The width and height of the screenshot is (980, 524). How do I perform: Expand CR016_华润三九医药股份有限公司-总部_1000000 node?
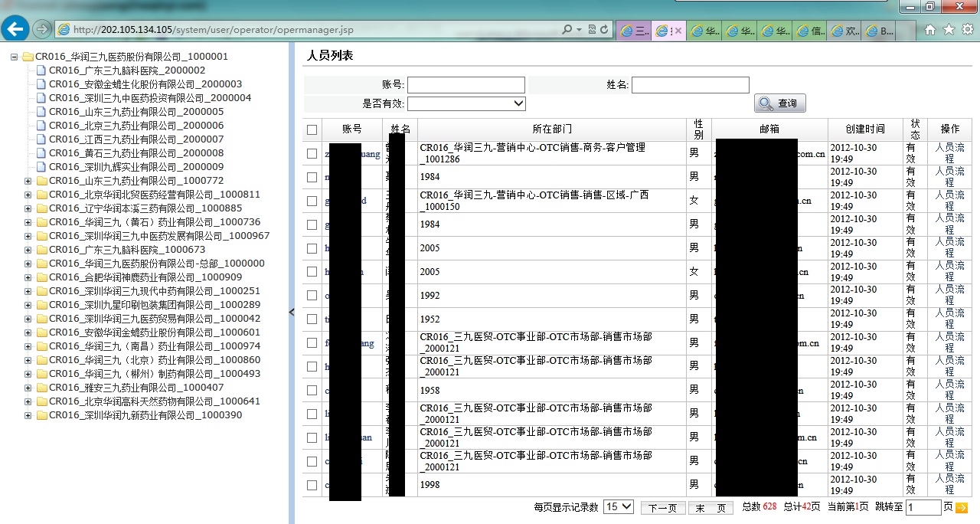coord(28,264)
